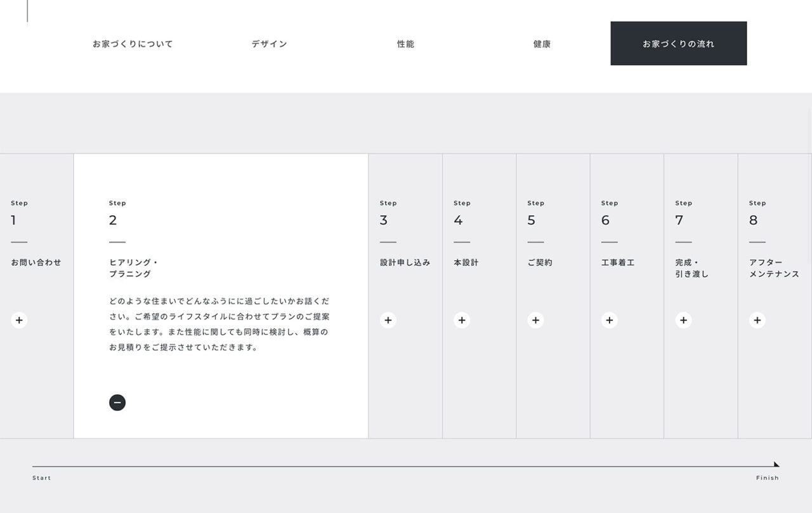Click the plus icon under 完成・引き渡し
Viewport: 812px width, 513px height.
[683, 320]
